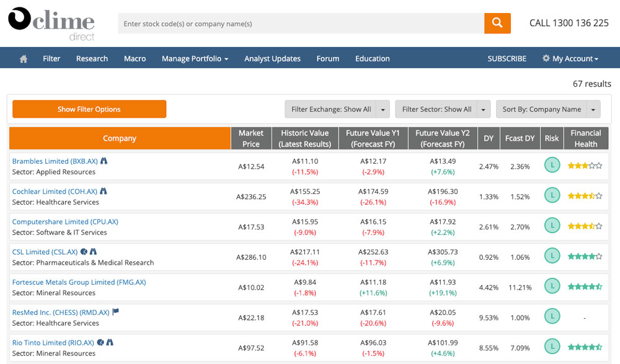620x364 pixels.
Task: Open ResMed Inc. (CHESS) link
Action: (x=61, y=312)
